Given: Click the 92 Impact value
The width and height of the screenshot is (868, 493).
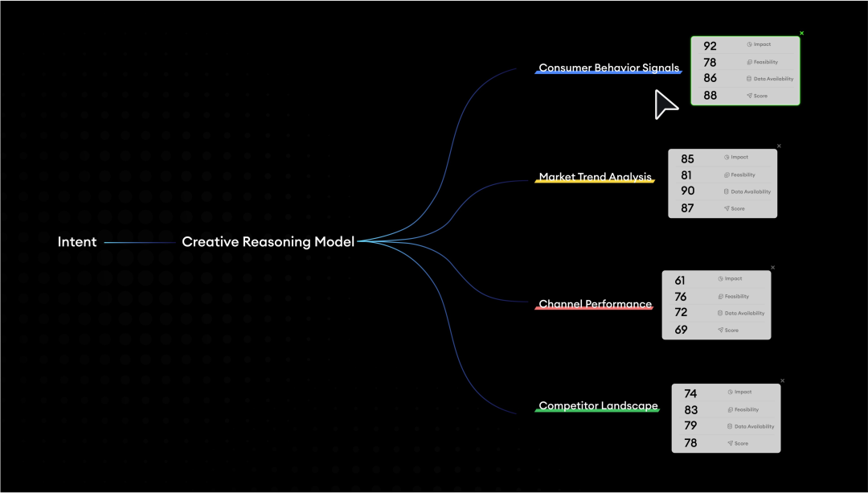Looking at the screenshot, I should coord(710,46).
